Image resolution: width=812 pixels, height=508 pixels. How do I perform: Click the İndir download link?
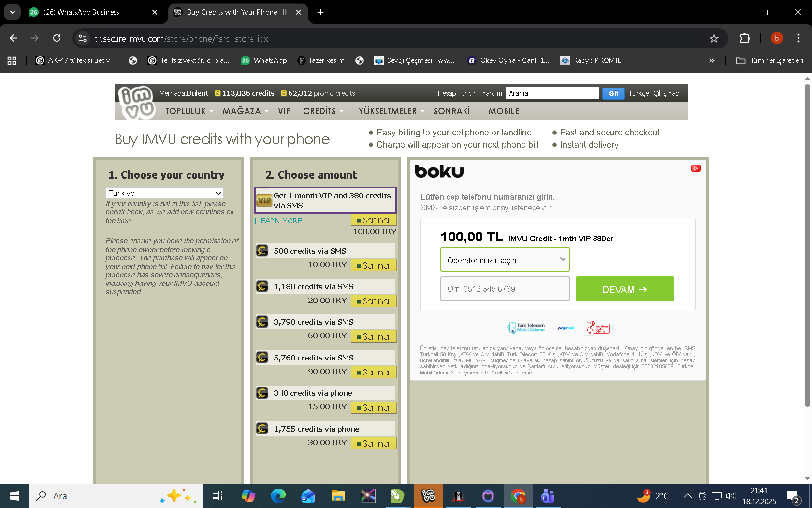coord(469,93)
